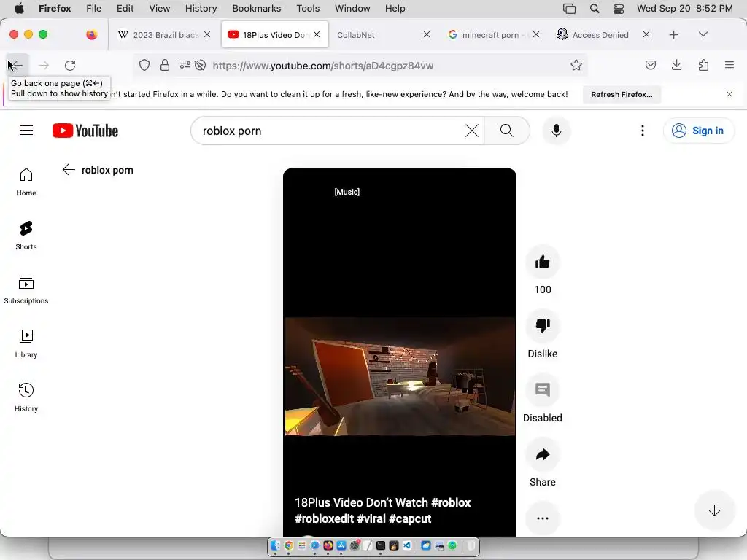Reload the current page
The image size is (747, 560).
[x=70, y=65]
